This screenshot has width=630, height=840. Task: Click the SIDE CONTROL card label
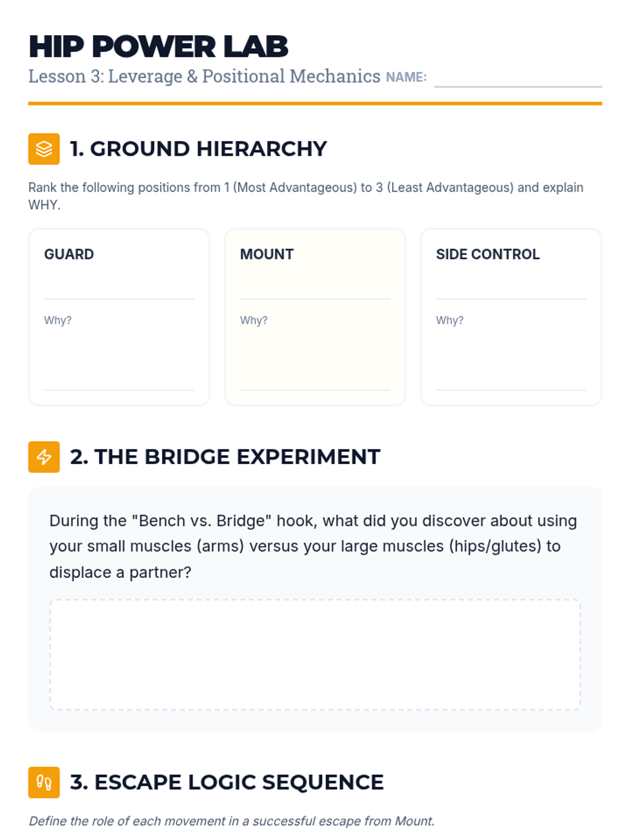pos(488,255)
